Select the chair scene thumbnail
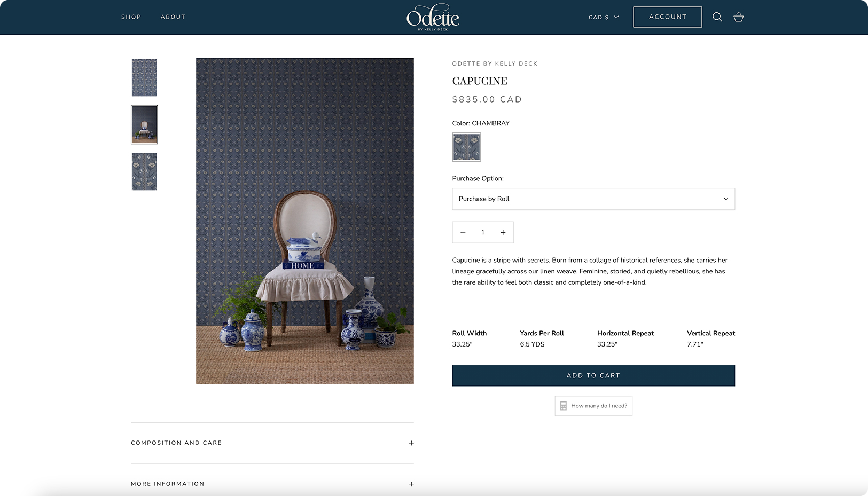The width and height of the screenshot is (868, 496). (144, 124)
